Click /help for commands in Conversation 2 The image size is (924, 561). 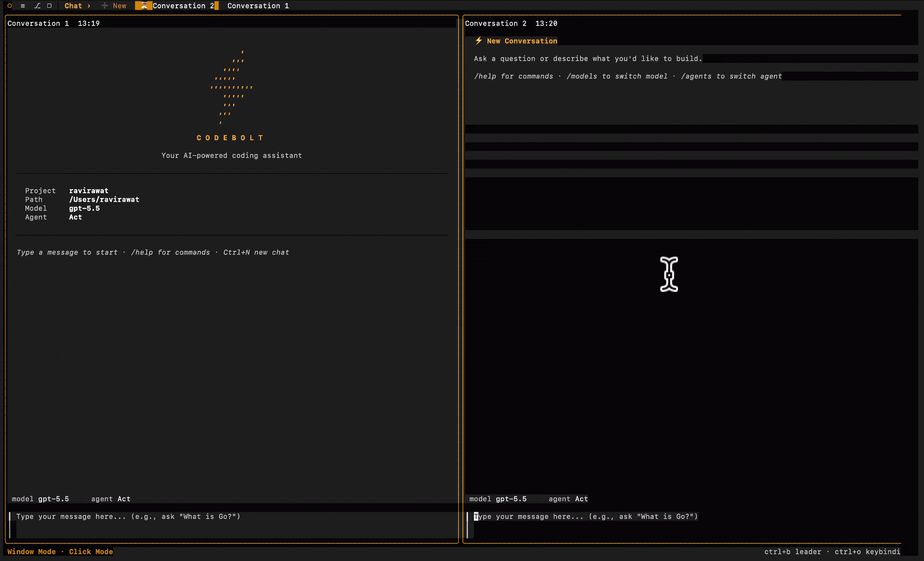coord(513,76)
